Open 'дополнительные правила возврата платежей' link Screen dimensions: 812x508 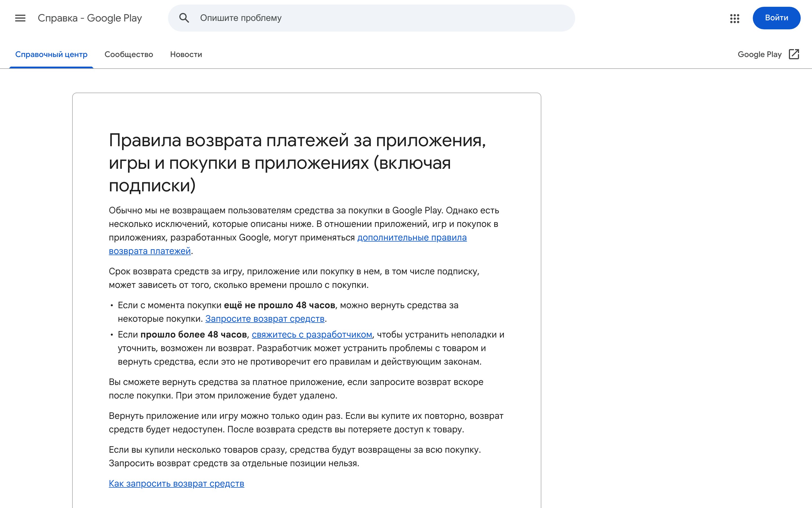coord(412,238)
